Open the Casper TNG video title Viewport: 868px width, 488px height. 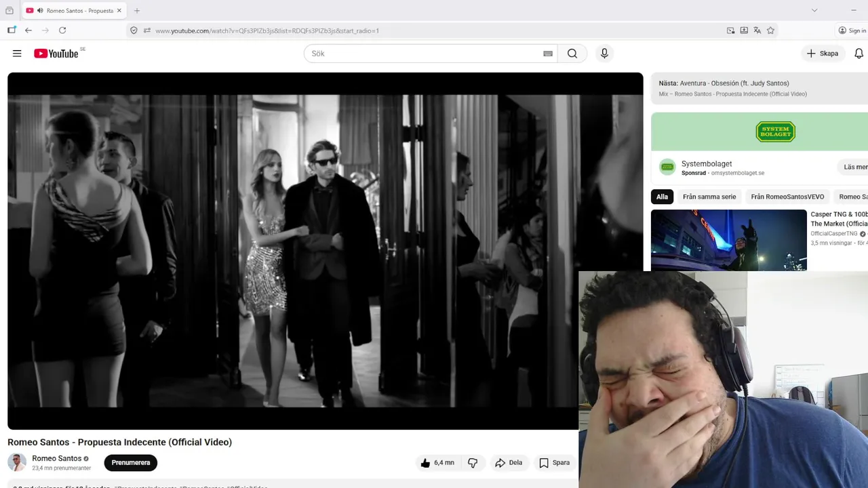pos(840,219)
